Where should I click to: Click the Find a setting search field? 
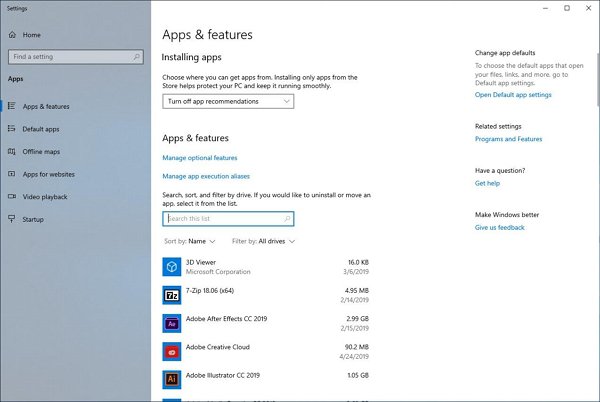tap(76, 57)
